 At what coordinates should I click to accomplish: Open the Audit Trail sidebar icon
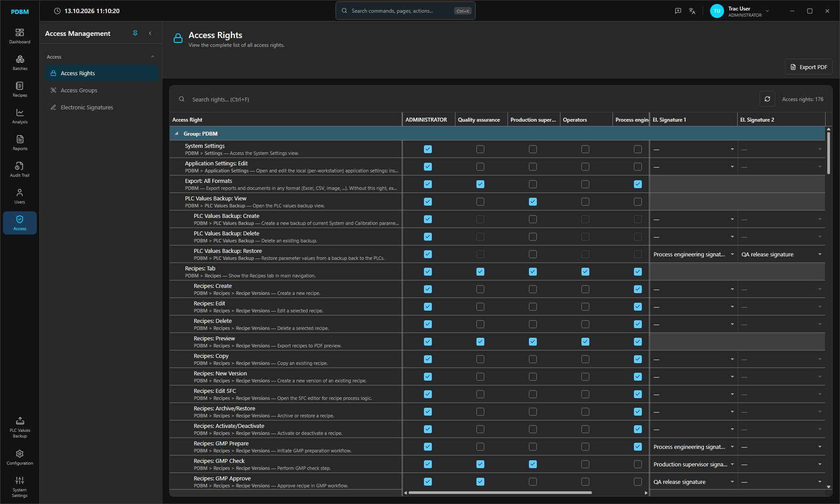(x=20, y=169)
